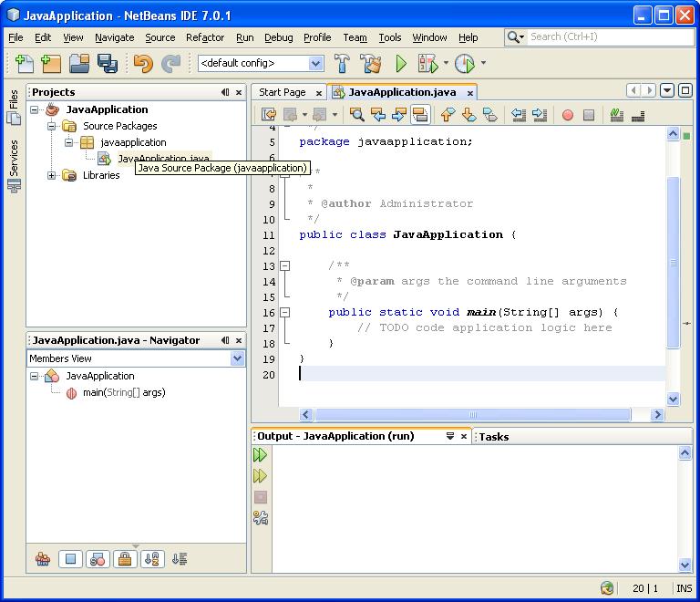The height and width of the screenshot is (602, 700).
Task: Click the Previous Bookmark icon
Action: pyautogui.click(x=448, y=115)
